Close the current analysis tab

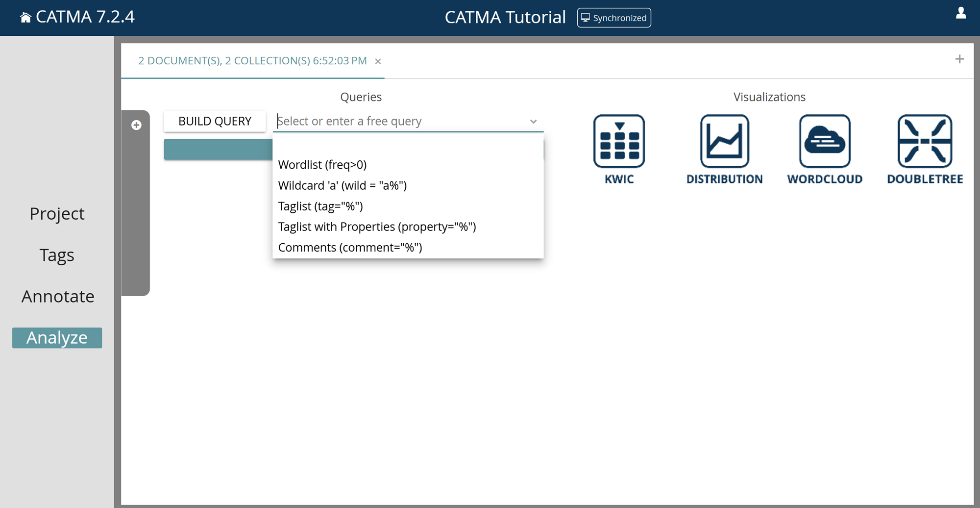coord(378,61)
